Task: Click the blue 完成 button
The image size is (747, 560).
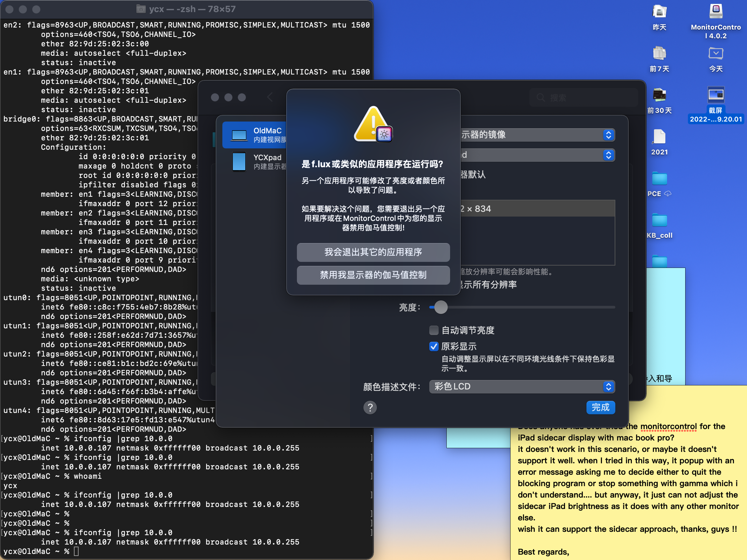Action: 601,408
